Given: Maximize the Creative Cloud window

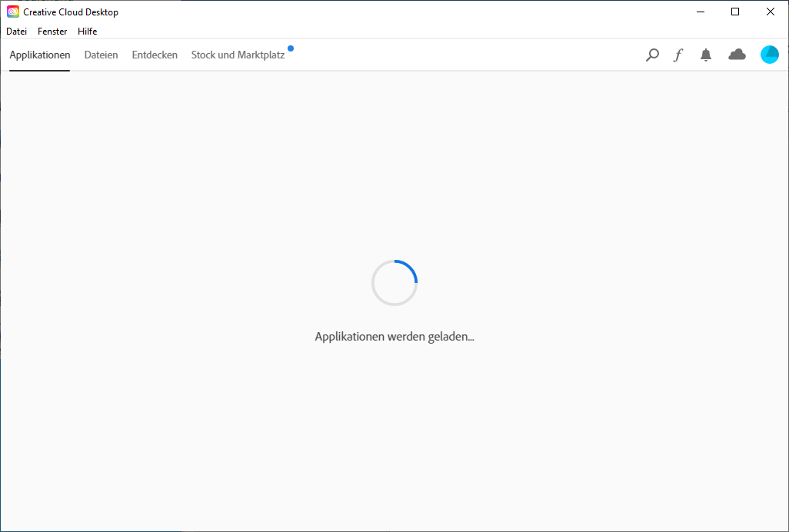Looking at the screenshot, I should tap(735, 12).
